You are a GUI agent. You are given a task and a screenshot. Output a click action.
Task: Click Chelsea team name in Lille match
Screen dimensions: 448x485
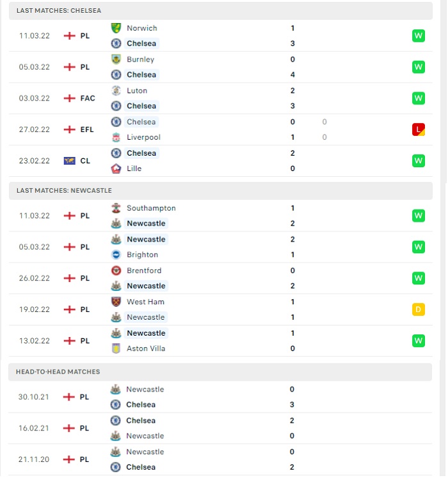141,153
